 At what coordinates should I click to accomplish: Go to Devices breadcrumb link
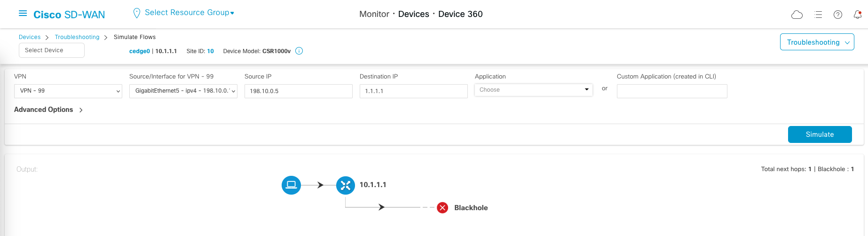(x=30, y=37)
